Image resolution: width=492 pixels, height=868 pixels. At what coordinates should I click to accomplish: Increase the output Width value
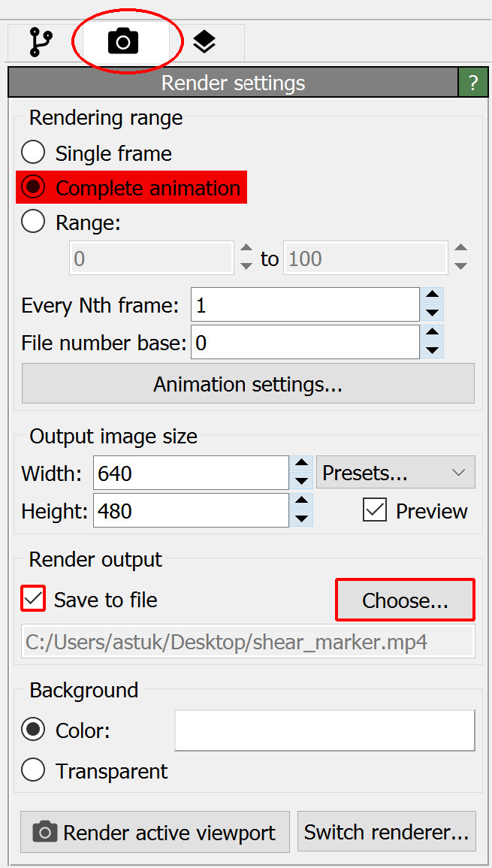tap(301, 465)
